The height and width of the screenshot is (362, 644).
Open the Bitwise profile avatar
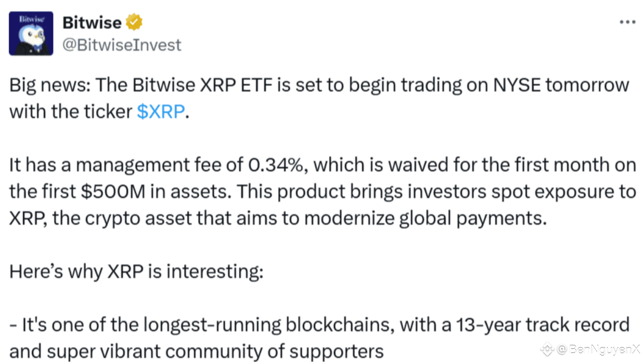pyautogui.click(x=31, y=34)
